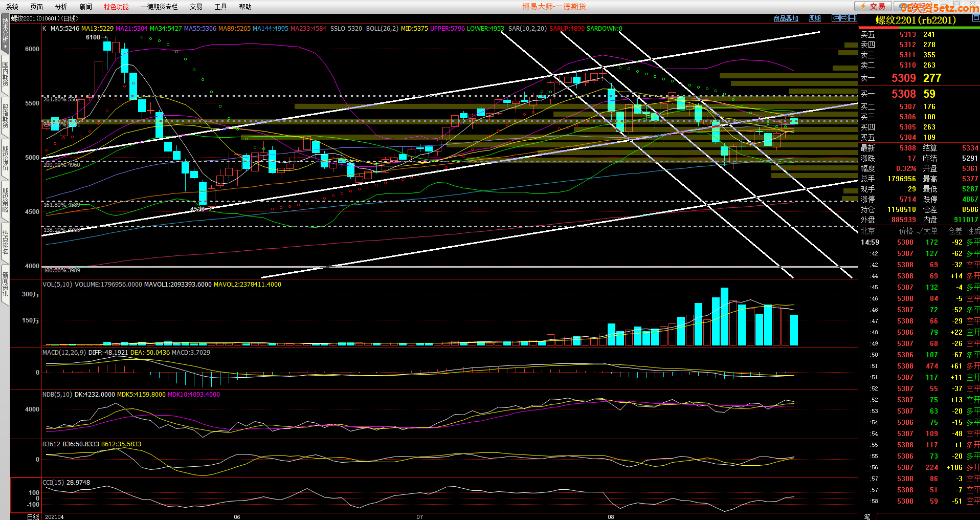The height and width of the screenshot is (520, 980).
Task: Open the 新闻 menu
Action: 86,7
